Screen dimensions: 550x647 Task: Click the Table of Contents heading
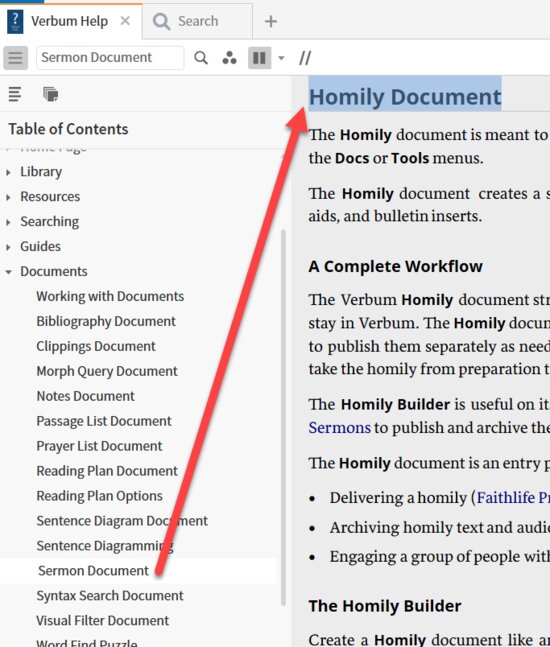click(68, 129)
